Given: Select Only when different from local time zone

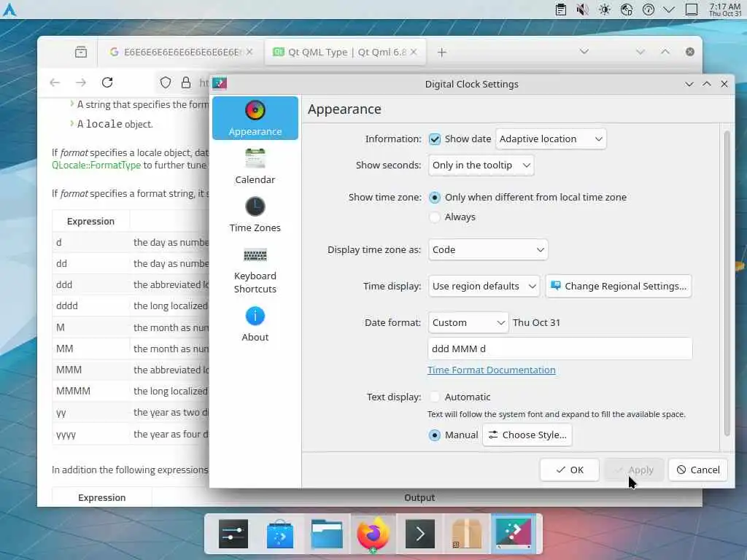Looking at the screenshot, I should pyautogui.click(x=528, y=197).
